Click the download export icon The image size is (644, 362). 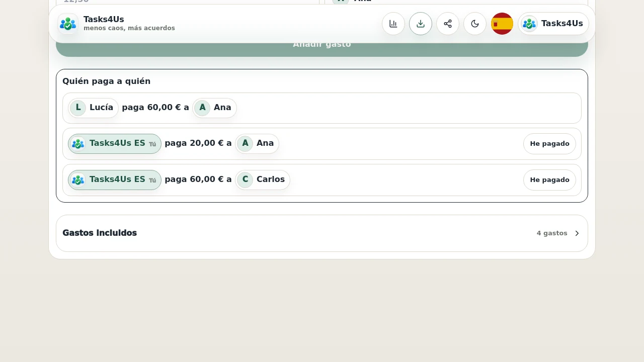tap(421, 24)
